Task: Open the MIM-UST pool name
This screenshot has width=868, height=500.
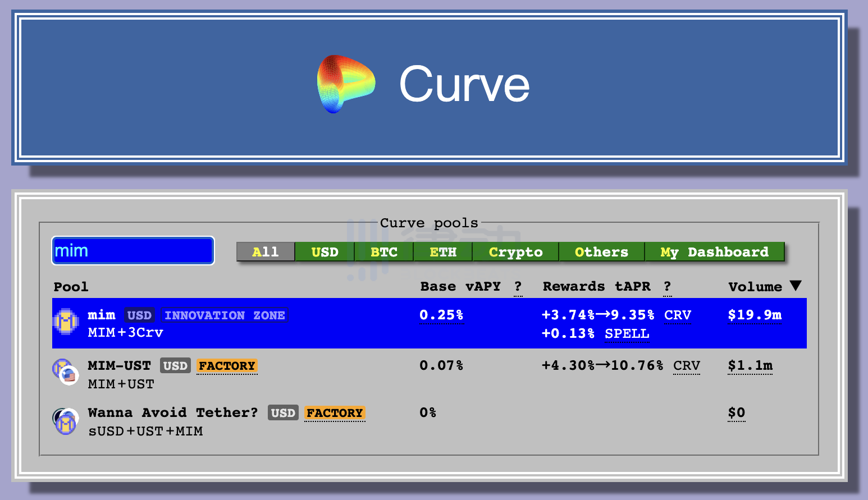Action: pos(119,365)
